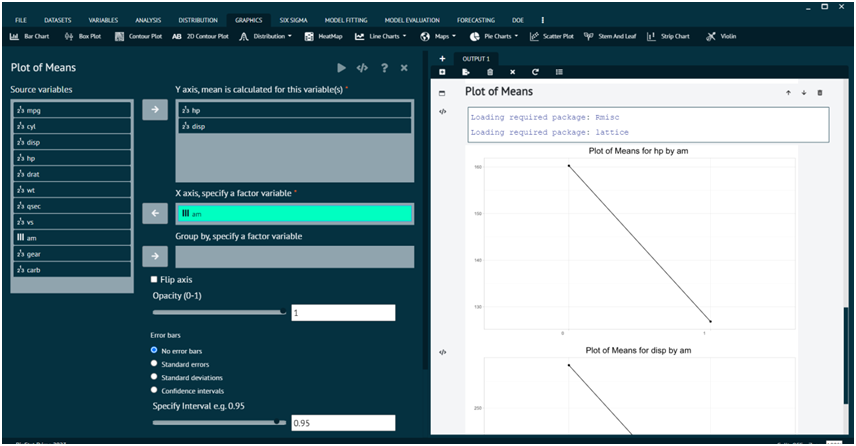Open the VARIABLES menu
Viewport: 856px width, 446px height.
coord(103,20)
